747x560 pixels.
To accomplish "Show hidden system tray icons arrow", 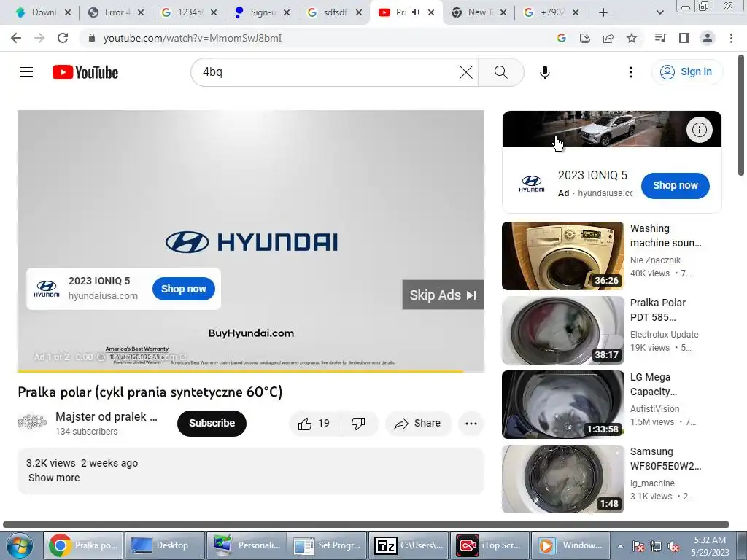I will click(620, 546).
